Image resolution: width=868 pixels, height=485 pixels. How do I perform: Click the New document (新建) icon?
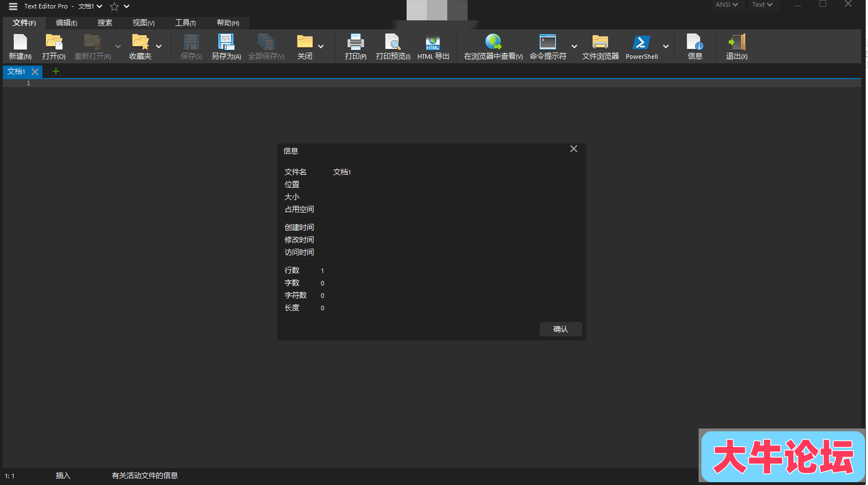coord(20,42)
